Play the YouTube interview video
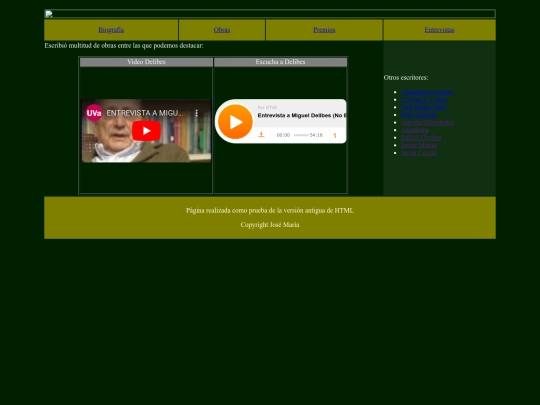 point(146,131)
